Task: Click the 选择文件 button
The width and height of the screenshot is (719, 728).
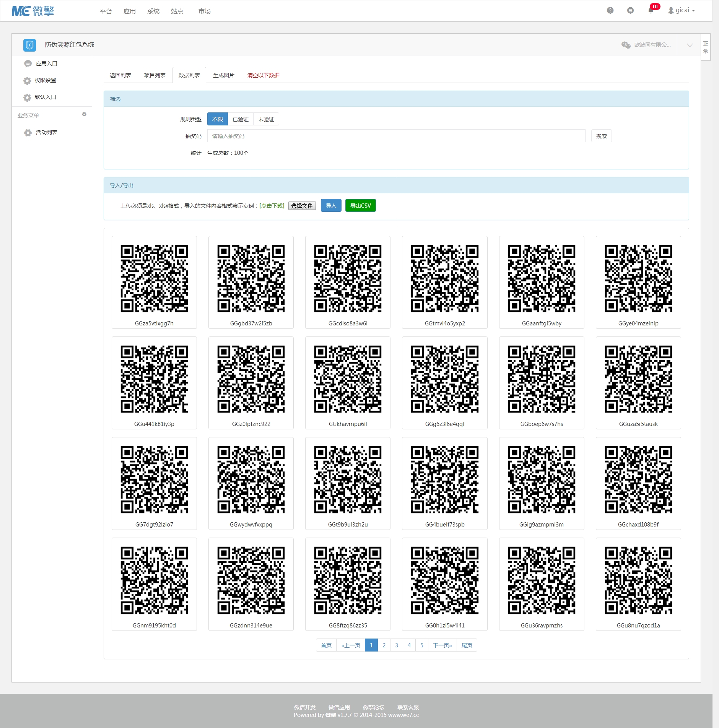Action: pyautogui.click(x=302, y=206)
